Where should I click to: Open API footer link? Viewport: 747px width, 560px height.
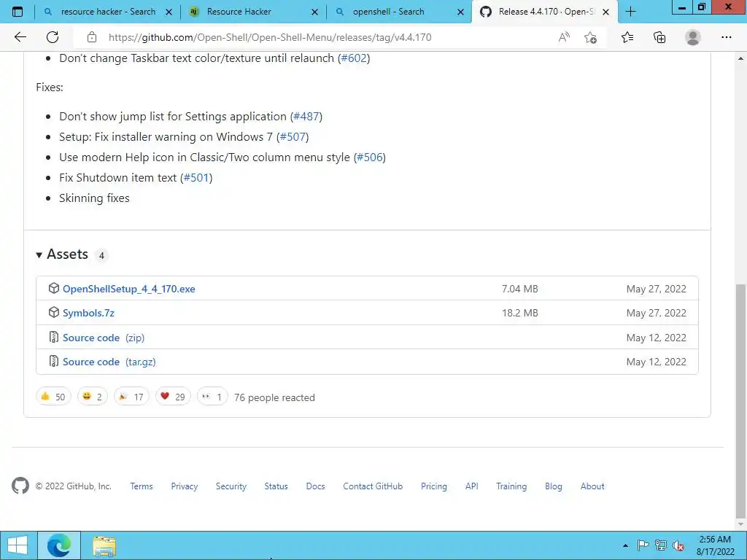coord(472,486)
